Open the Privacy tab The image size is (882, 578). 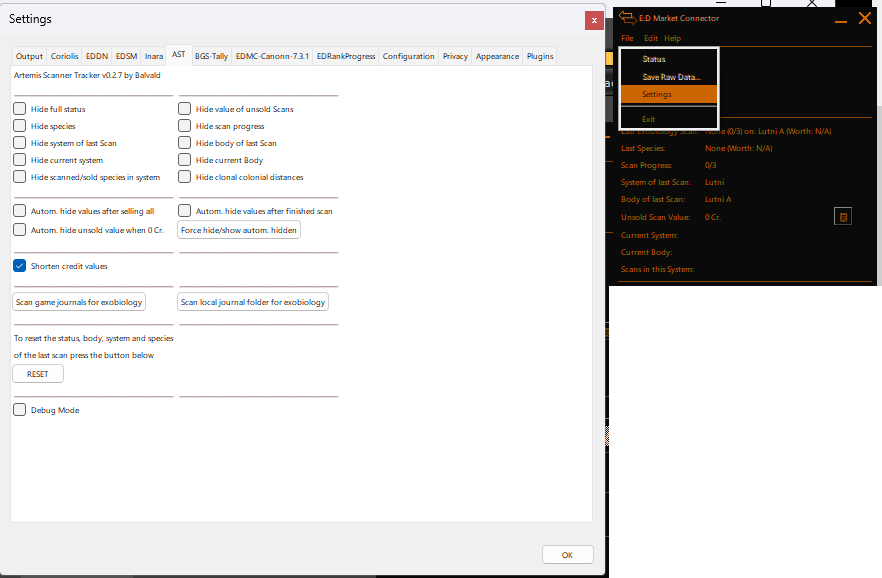coord(455,56)
